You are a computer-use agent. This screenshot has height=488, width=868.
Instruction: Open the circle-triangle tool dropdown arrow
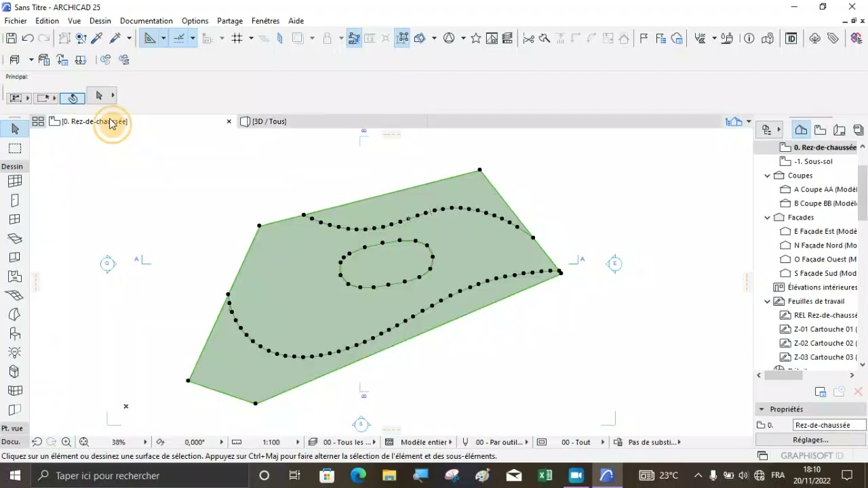point(463,39)
